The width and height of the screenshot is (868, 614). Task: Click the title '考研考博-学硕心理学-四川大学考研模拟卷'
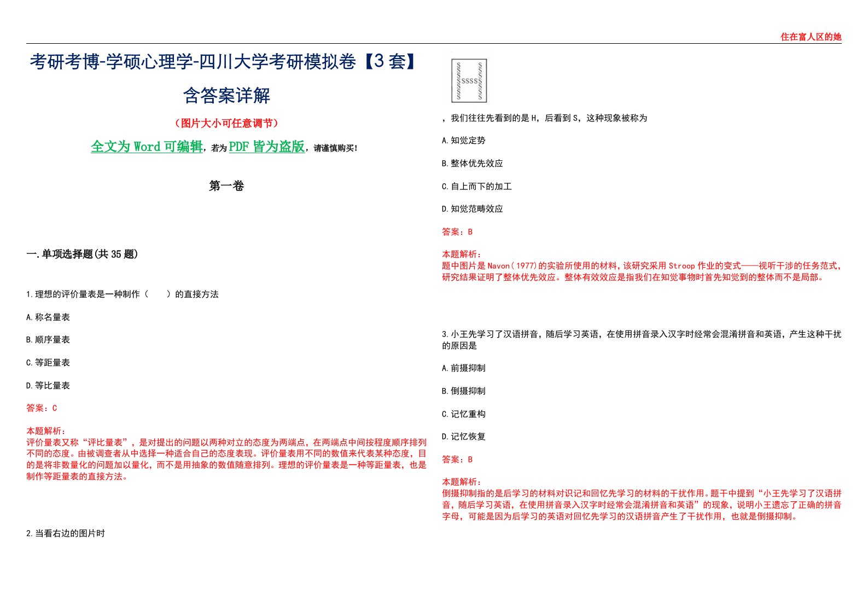(x=193, y=62)
